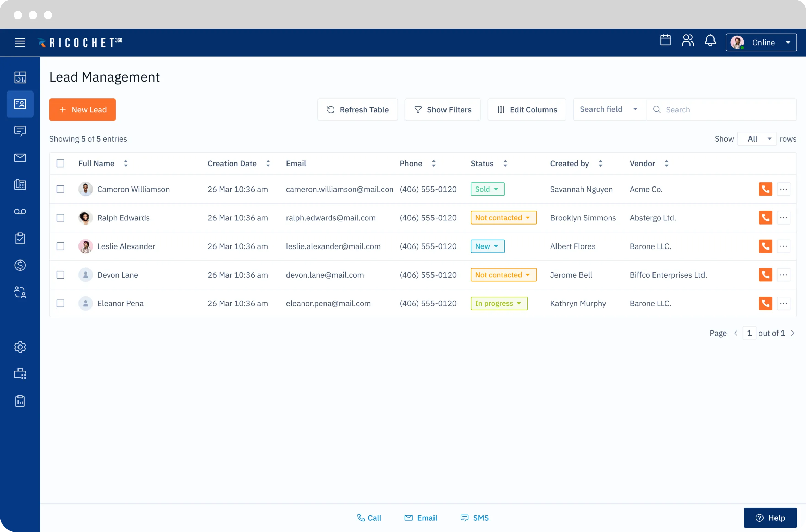The height and width of the screenshot is (532, 806).
Task: Open the news/list sidebar icon
Action: [20, 185]
